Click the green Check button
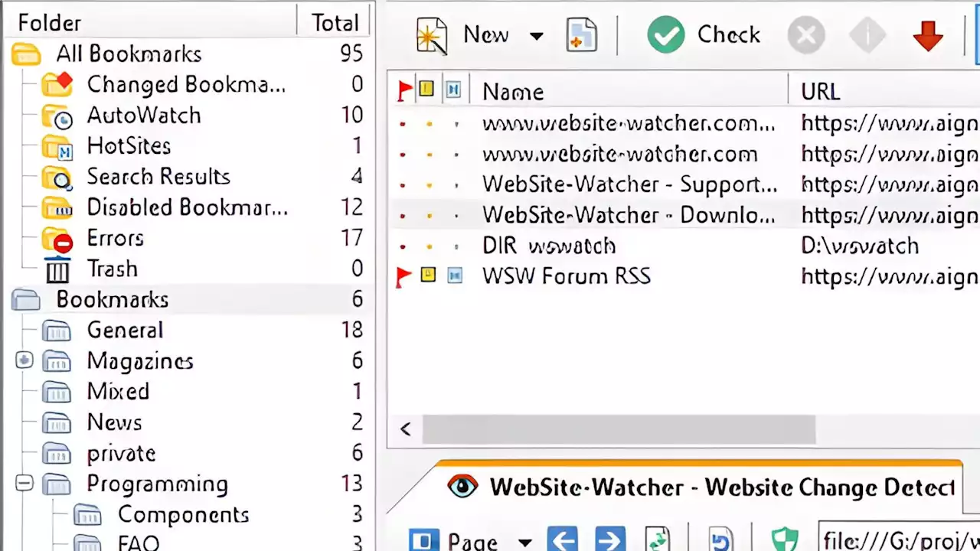 pyautogui.click(x=703, y=35)
